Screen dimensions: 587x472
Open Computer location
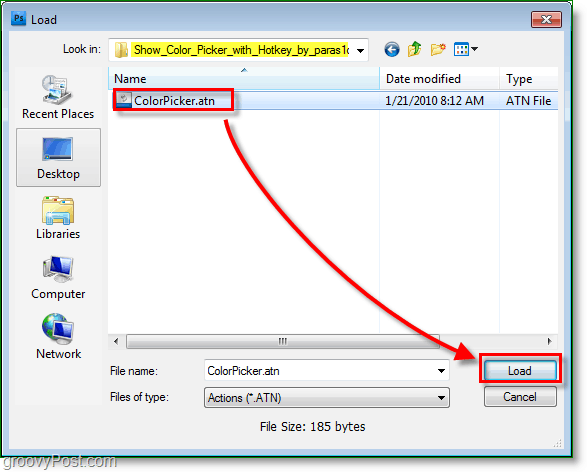click(58, 278)
